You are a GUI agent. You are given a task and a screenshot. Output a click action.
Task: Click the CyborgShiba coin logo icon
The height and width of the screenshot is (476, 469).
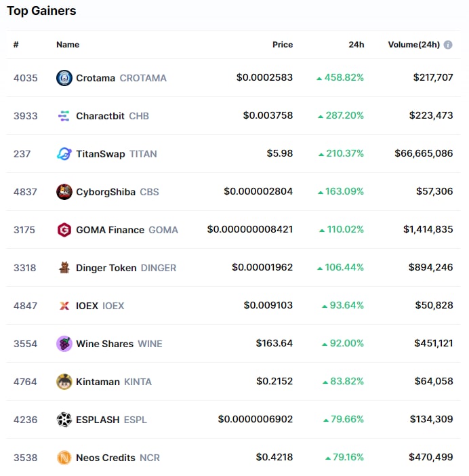click(64, 192)
